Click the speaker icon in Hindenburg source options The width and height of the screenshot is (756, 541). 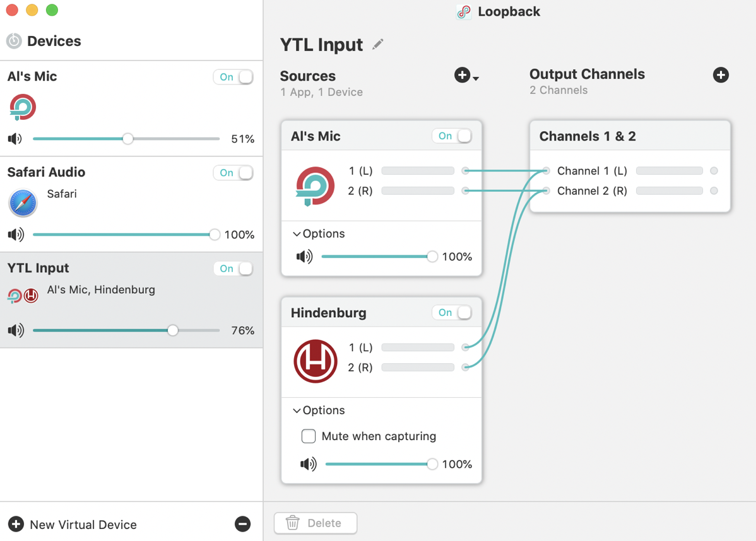click(x=309, y=464)
